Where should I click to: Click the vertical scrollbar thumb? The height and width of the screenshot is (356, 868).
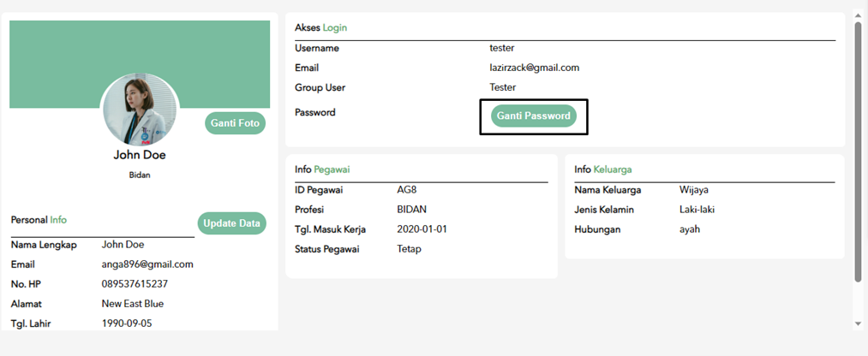pyautogui.click(x=858, y=152)
